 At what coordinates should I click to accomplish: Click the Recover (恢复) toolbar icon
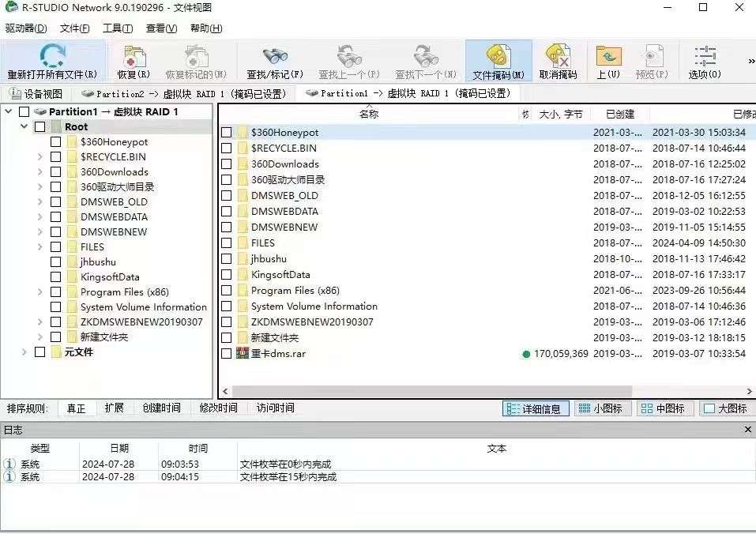134,56
